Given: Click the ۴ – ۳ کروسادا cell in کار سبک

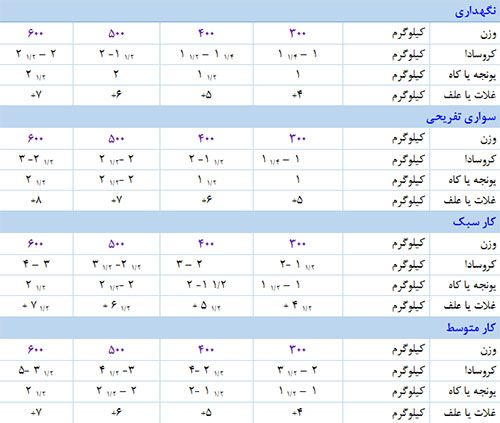Looking at the screenshot, I should (36, 265).
